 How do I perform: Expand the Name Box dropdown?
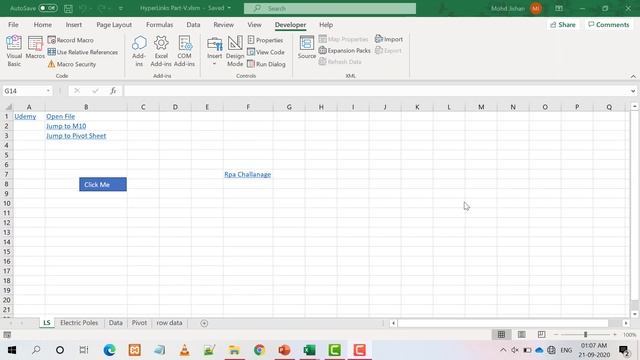48,91
